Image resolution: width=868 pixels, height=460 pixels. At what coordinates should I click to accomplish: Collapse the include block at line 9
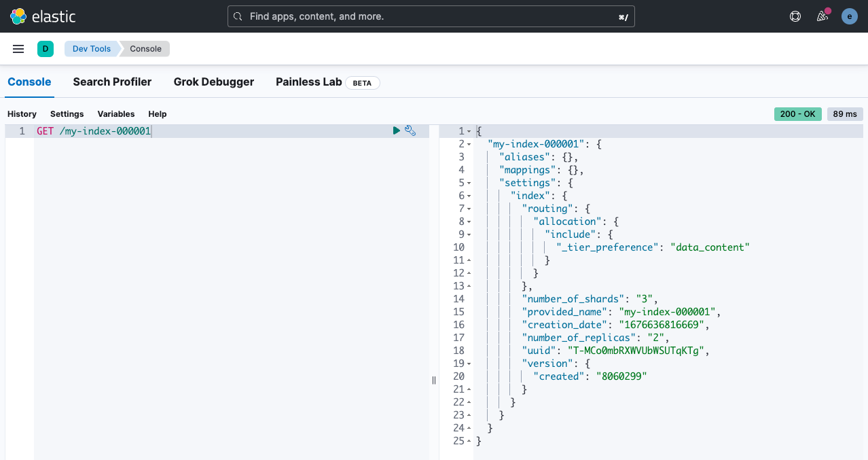[469, 234]
